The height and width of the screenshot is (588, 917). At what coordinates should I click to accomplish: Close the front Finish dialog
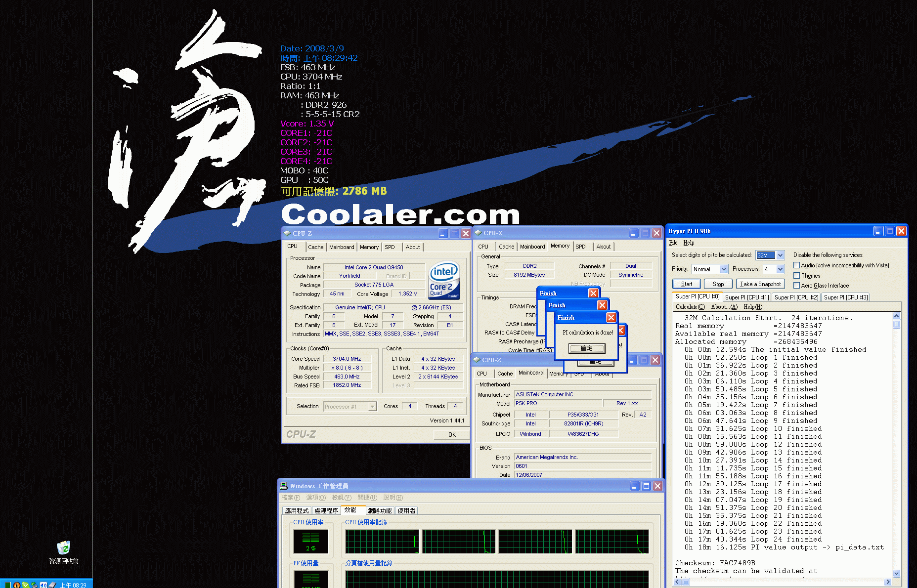tap(611, 317)
